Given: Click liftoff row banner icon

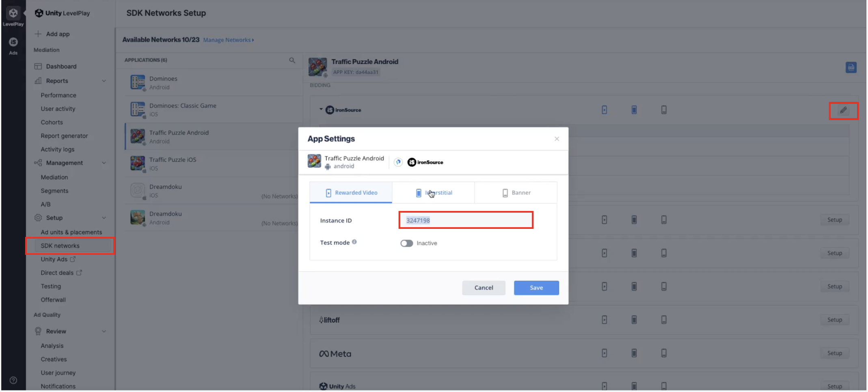Looking at the screenshot, I should 664,320.
